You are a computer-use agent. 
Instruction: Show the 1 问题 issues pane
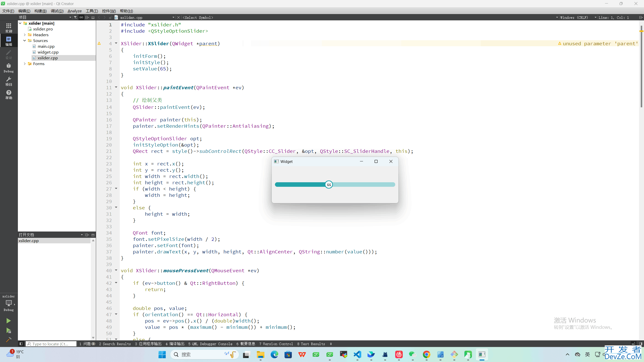pos(87,344)
